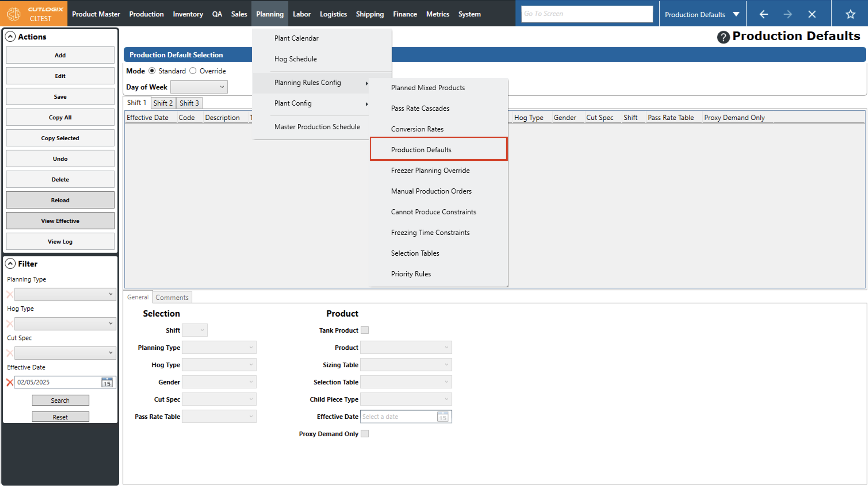Click the favorites star icon
This screenshot has height=486, width=868.
(x=850, y=14)
